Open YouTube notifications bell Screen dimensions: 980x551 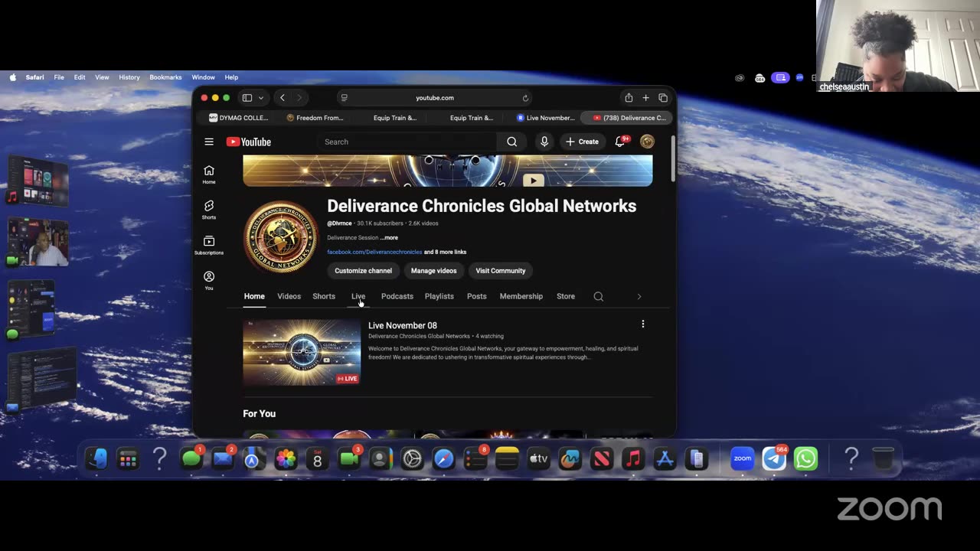620,142
